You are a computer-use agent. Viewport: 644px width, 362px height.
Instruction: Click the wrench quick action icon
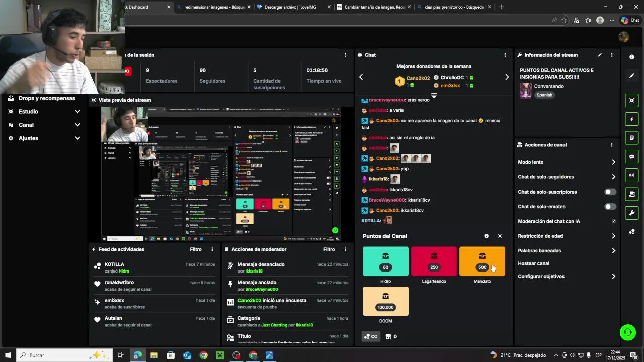click(632, 213)
